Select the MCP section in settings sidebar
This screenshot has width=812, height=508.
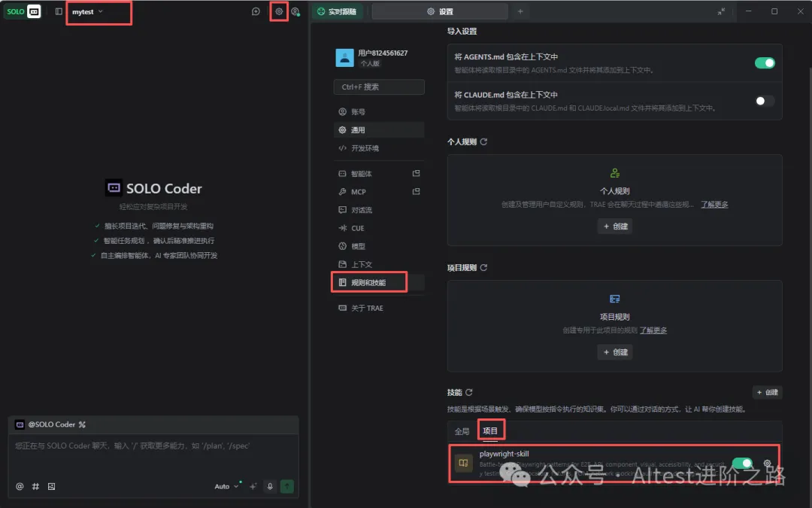tap(359, 192)
